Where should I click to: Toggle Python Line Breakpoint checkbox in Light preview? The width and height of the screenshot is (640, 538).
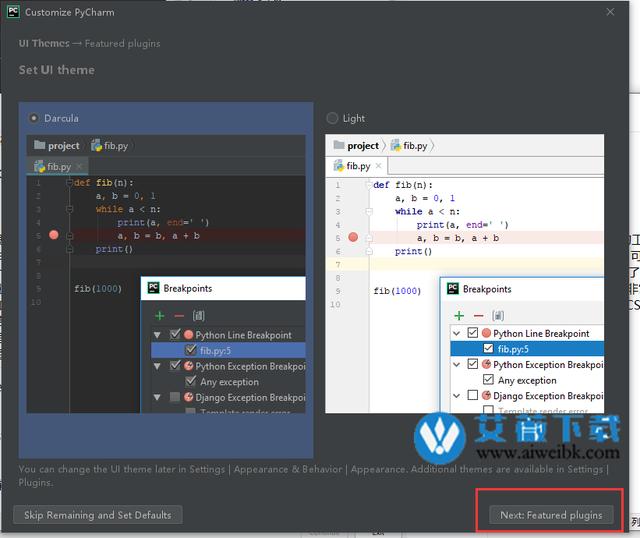tap(473, 333)
